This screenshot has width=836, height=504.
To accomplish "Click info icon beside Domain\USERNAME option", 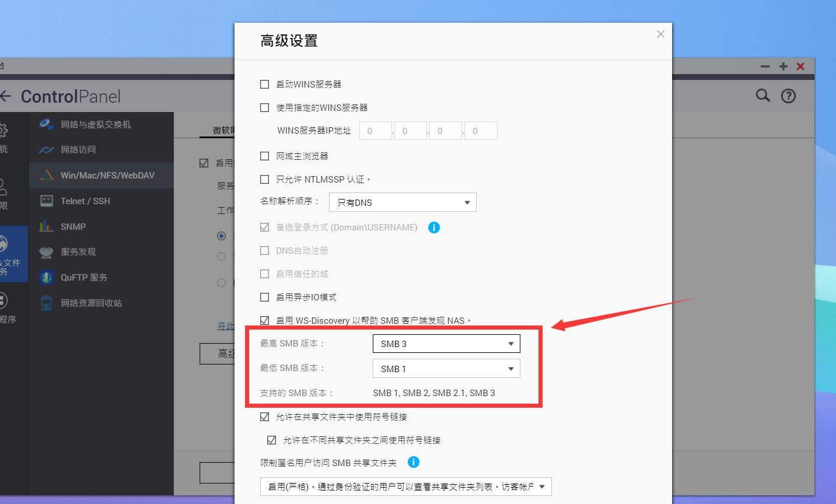I will (433, 228).
